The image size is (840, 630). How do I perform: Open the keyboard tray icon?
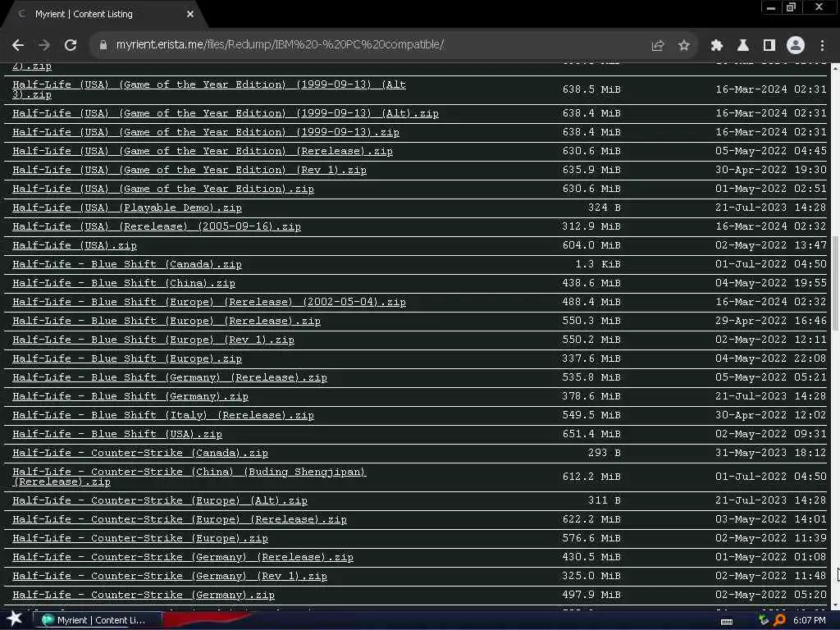(727, 621)
